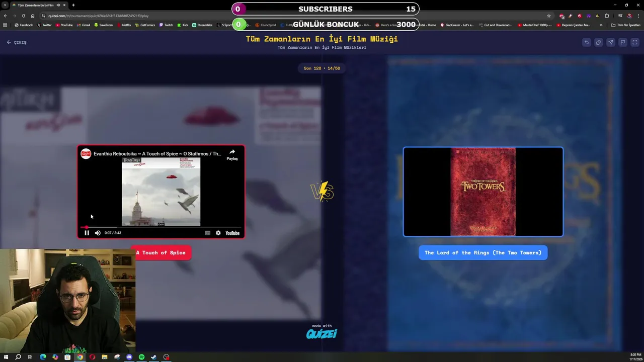Open Opera browser from taskbar
644x362 pixels.
pos(92,357)
